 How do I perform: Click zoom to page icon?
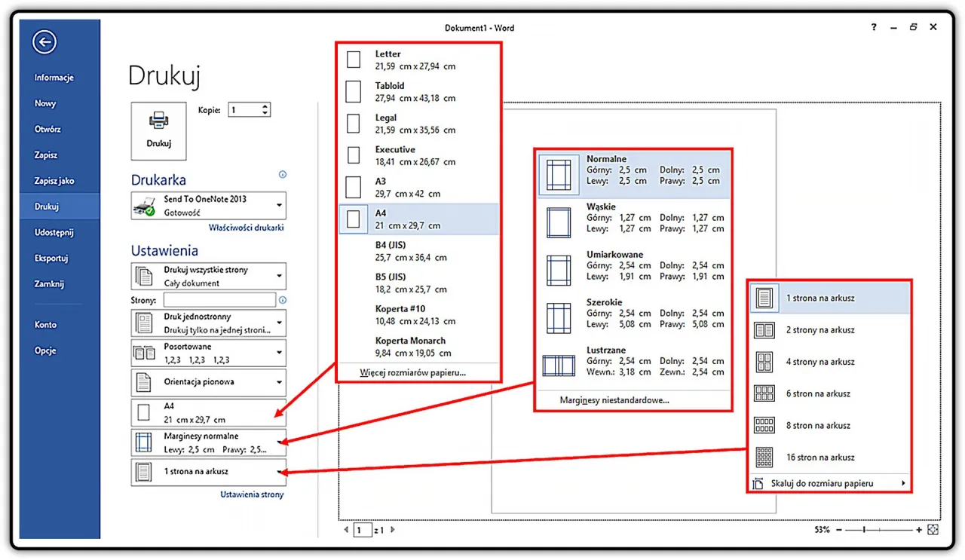click(933, 530)
